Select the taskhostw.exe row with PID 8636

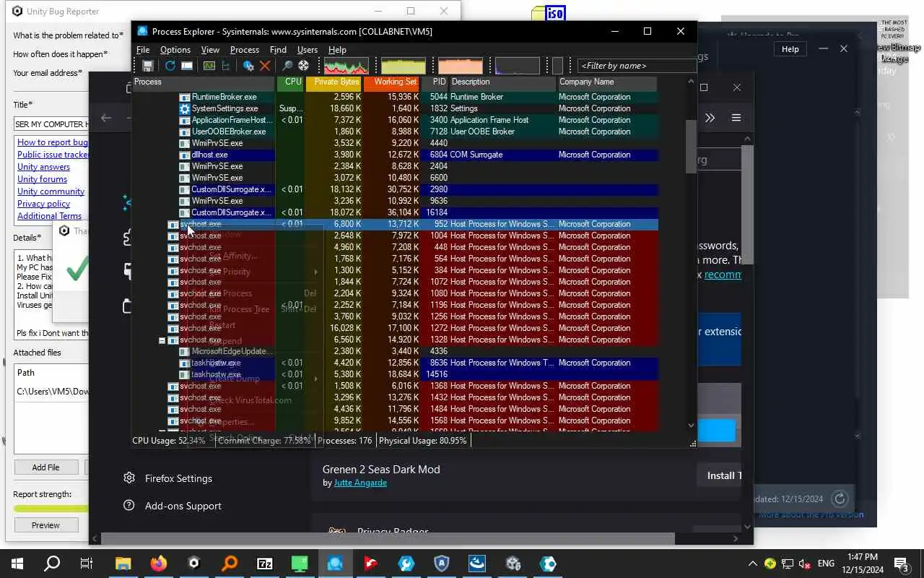tap(395, 363)
